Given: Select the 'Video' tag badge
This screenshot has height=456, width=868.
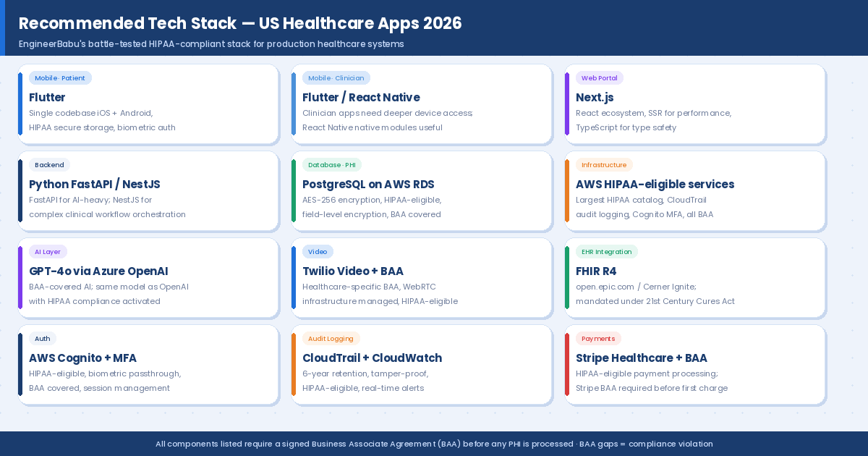Looking at the screenshot, I should pyautogui.click(x=318, y=252).
